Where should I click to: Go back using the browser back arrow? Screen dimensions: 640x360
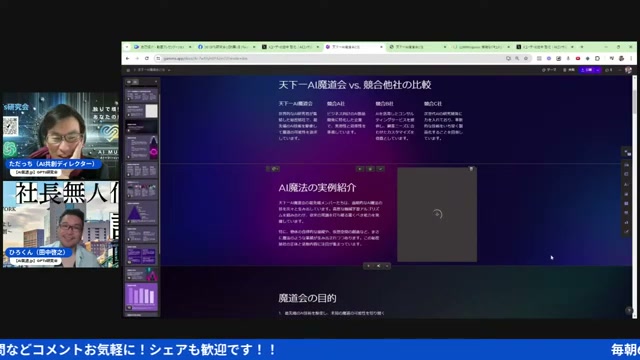tap(127, 58)
